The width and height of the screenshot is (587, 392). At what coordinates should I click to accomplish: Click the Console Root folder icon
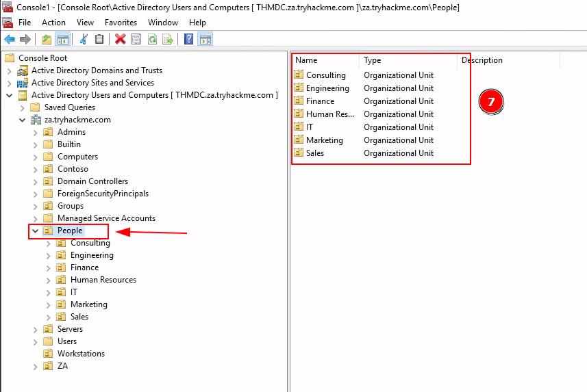click(10, 58)
